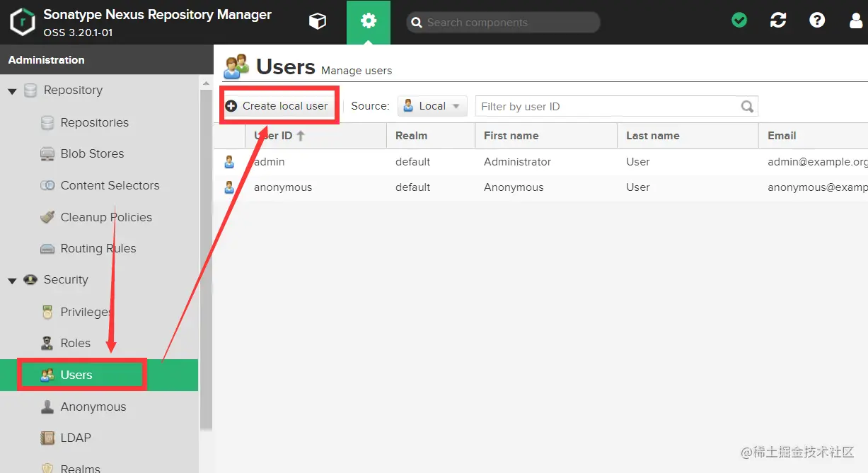Click the Anonymous silhouette icon
Screen dimensions: 868x473
[47, 407]
